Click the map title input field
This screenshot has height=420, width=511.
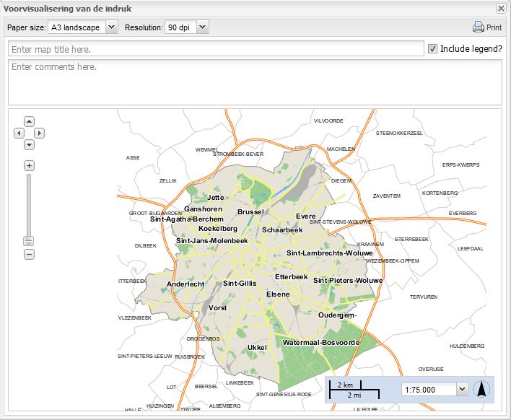point(215,49)
